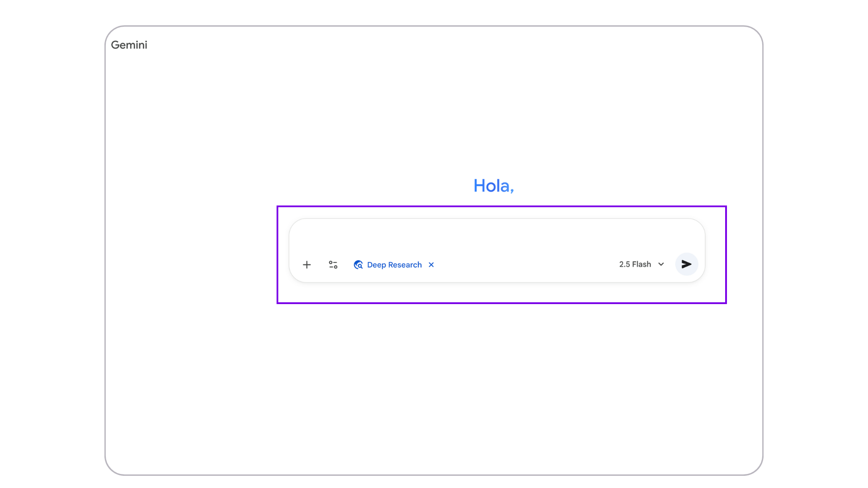Open the tools sliders icon
Viewport: 868px width, 488px height.
(x=333, y=265)
